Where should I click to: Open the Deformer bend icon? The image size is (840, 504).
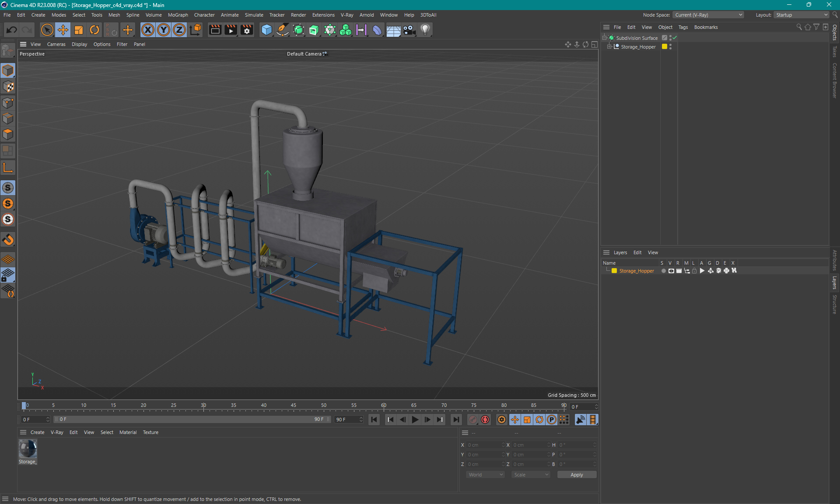click(x=377, y=30)
